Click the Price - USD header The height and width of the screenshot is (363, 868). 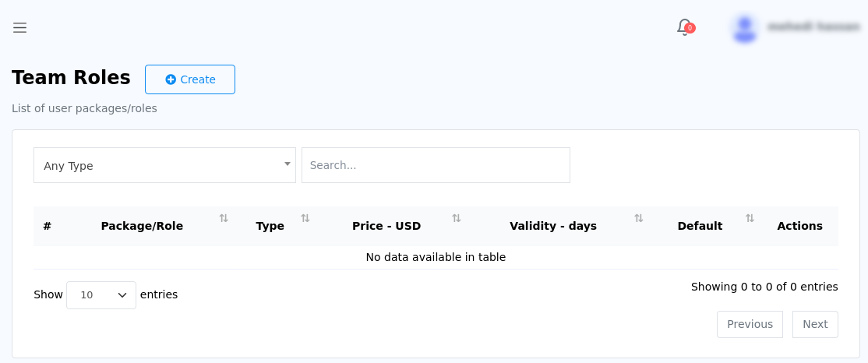point(386,226)
